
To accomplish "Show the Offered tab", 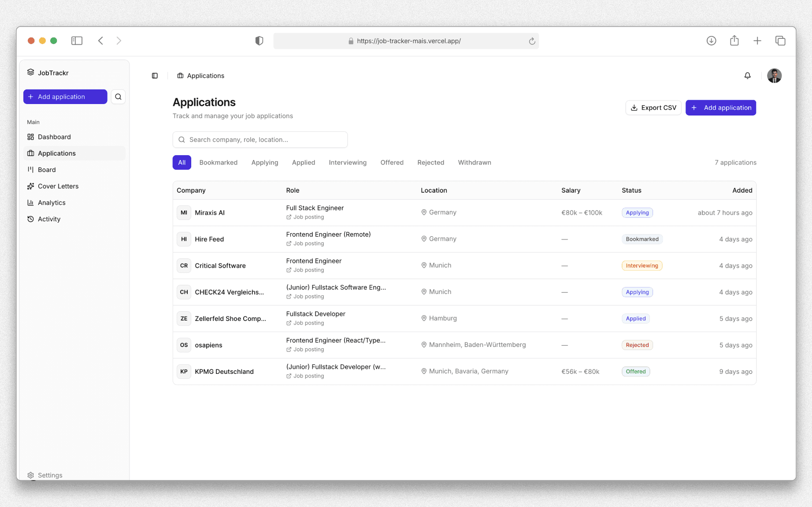I will pyautogui.click(x=392, y=162).
